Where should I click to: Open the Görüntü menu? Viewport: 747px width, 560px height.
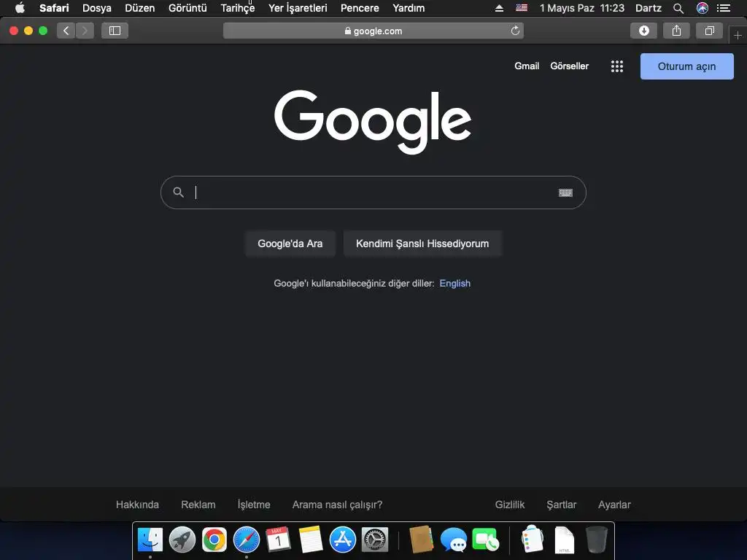(187, 8)
